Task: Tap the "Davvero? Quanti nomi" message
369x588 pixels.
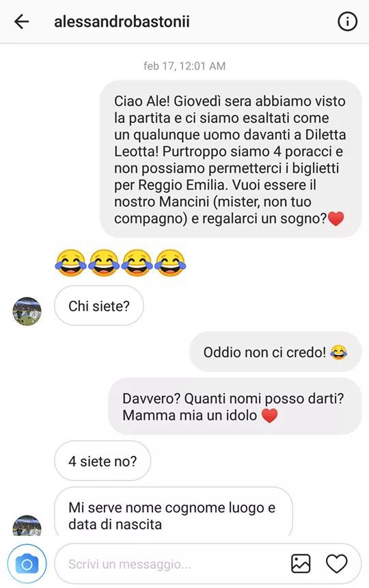Action: pyautogui.click(x=235, y=407)
